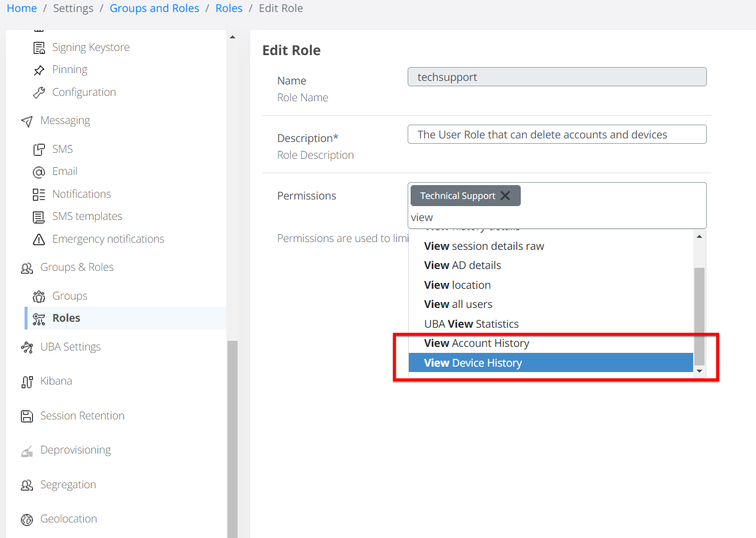This screenshot has height=538, width=756.
Task: Select the Session Retention save icon
Action: click(28, 415)
